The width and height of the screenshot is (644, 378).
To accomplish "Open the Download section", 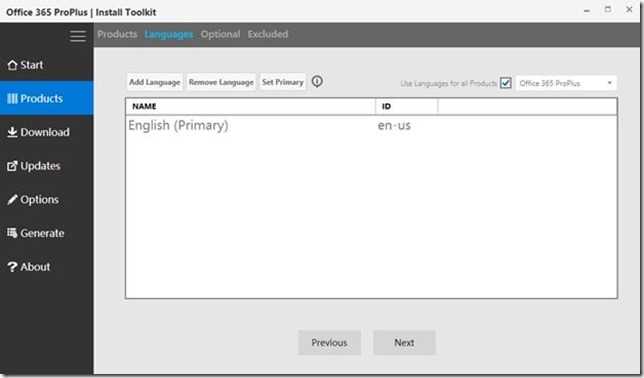I will click(46, 132).
